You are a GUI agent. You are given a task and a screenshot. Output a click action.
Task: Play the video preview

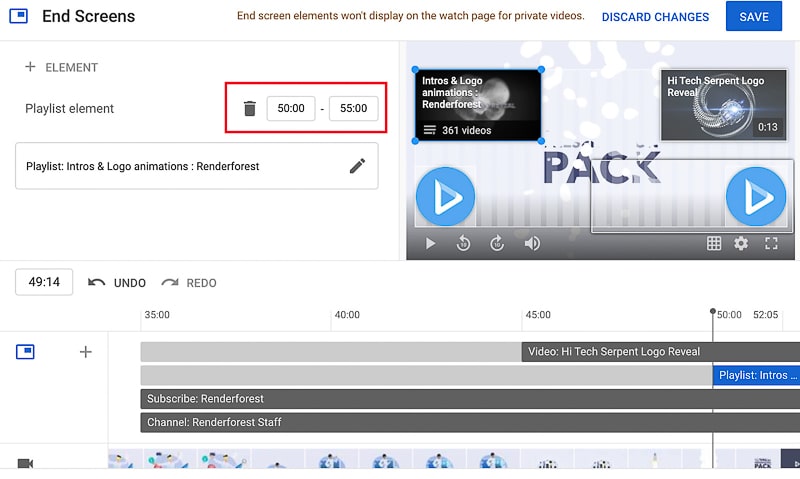click(x=430, y=243)
